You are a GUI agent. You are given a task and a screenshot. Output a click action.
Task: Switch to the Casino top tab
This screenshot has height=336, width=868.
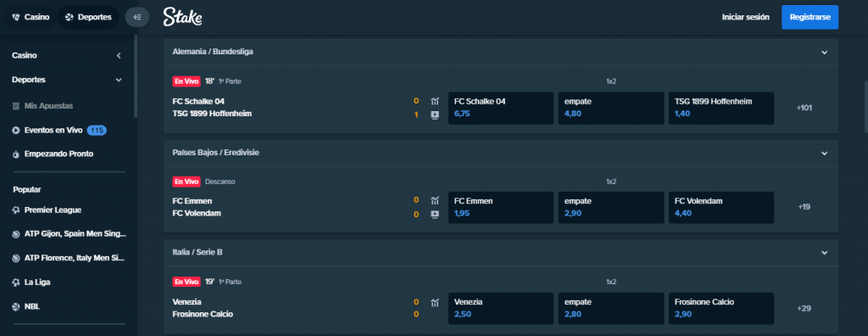(31, 17)
